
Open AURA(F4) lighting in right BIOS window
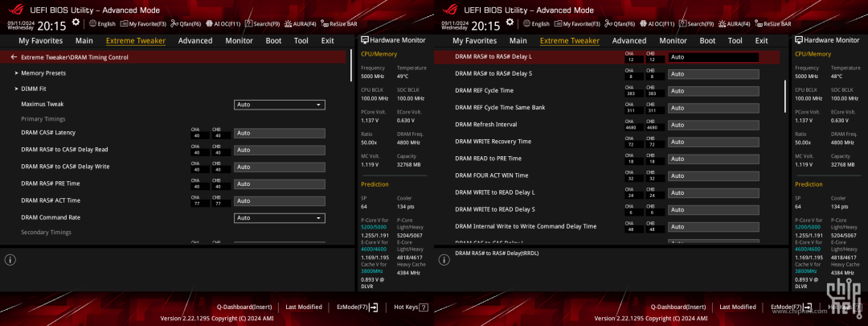pyautogui.click(x=734, y=24)
